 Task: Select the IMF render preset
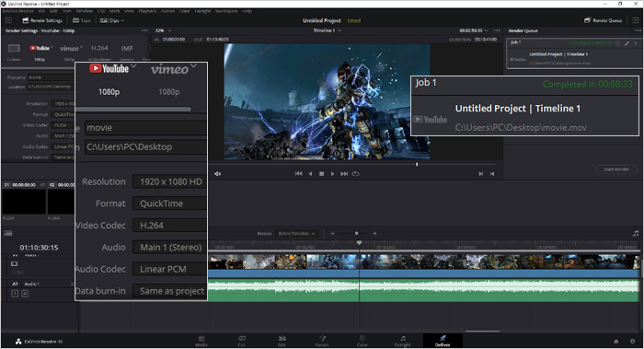[x=127, y=48]
